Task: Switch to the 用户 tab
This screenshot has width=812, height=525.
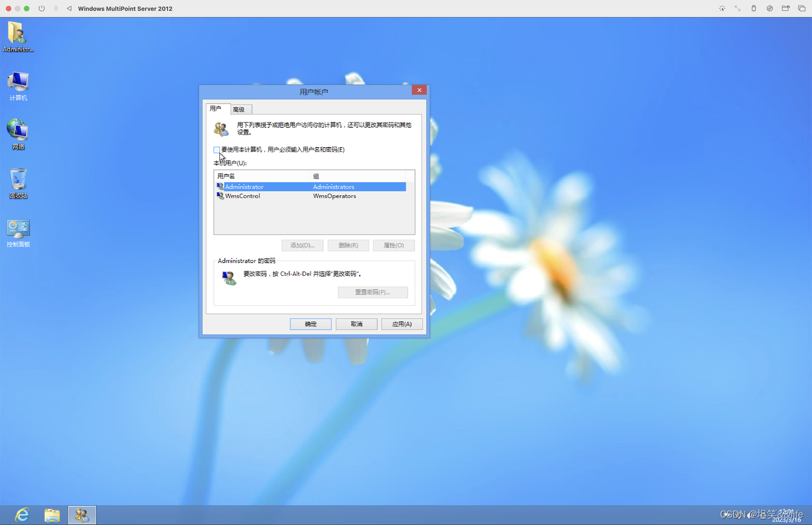Action: pyautogui.click(x=217, y=109)
